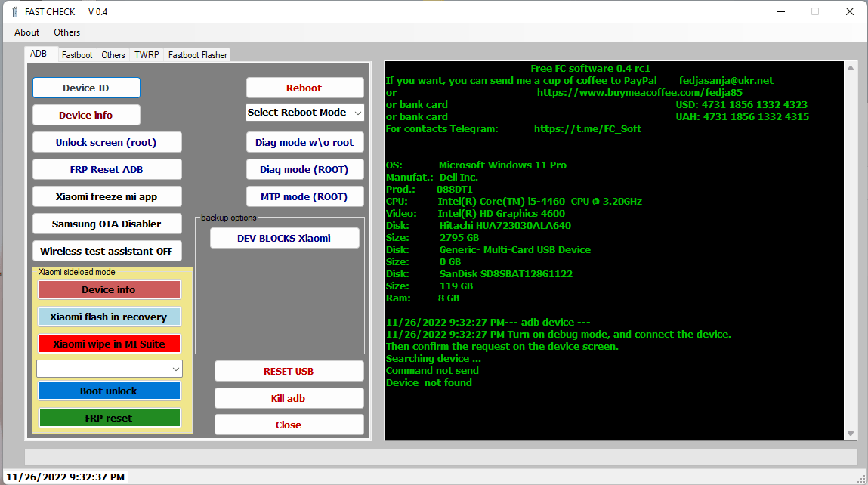Click the Device info button
This screenshot has height=485, width=868.
click(85, 115)
